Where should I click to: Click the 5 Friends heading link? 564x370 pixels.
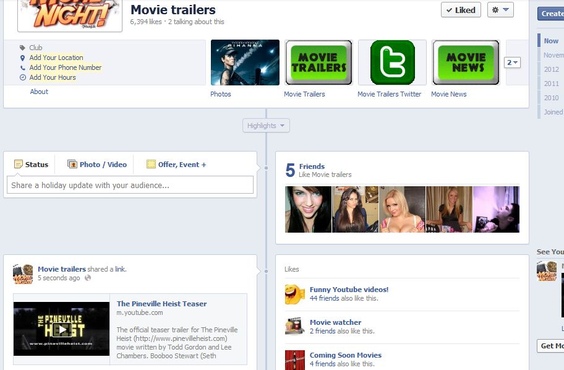click(312, 166)
